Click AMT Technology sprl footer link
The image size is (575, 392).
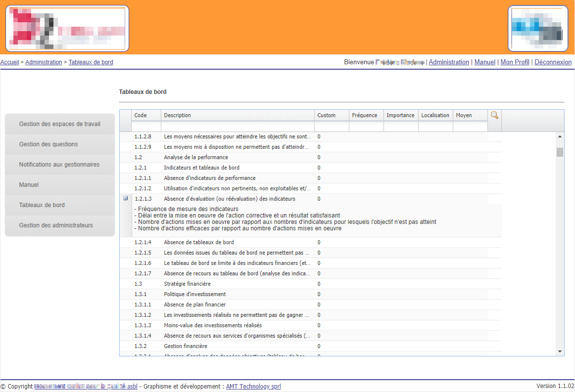[253, 387]
